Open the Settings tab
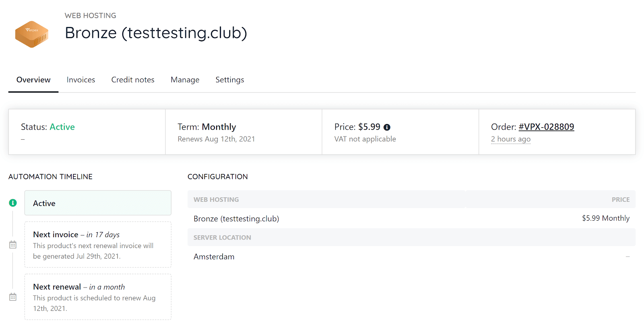Viewport: 644px width, 329px height. (230, 80)
